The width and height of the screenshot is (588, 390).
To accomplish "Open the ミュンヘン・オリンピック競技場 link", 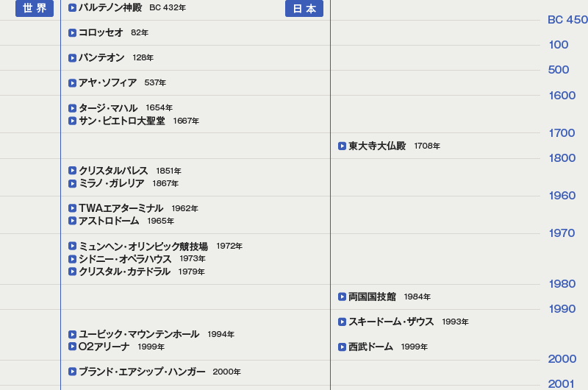I will pos(143,247).
